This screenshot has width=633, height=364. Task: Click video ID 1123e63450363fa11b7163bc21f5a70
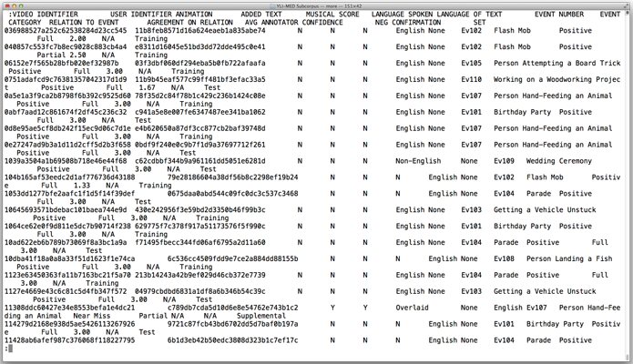(x=67, y=275)
